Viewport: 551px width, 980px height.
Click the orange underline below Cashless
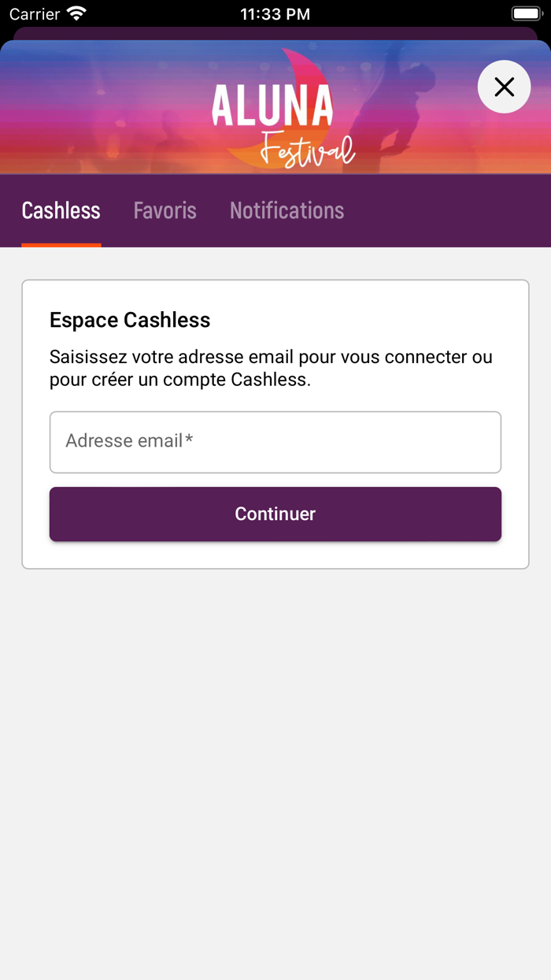coord(61,245)
